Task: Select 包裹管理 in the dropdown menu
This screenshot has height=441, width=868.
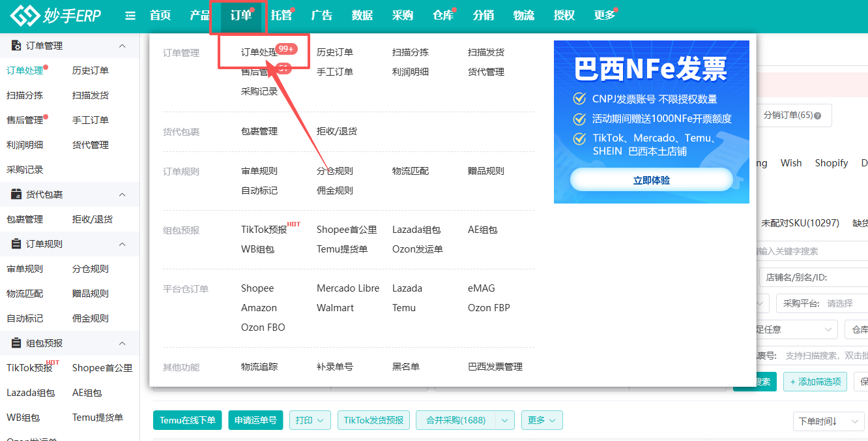Action: click(x=259, y=131)
